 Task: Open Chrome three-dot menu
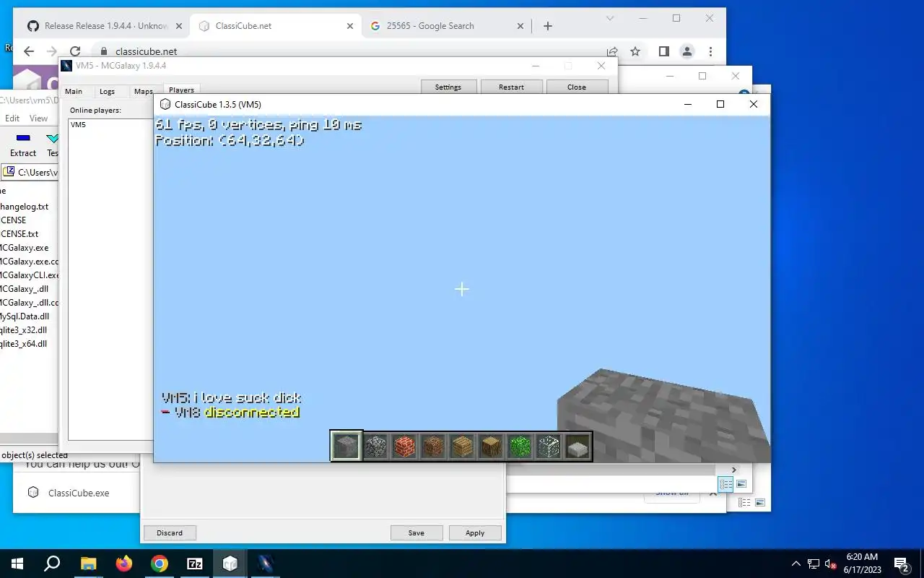[x=711, y=51]
